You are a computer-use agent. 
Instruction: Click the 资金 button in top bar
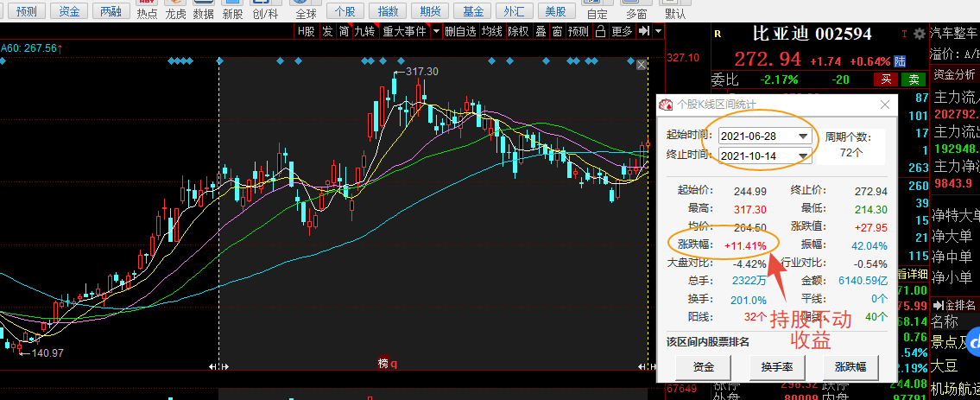coord(69,10)
